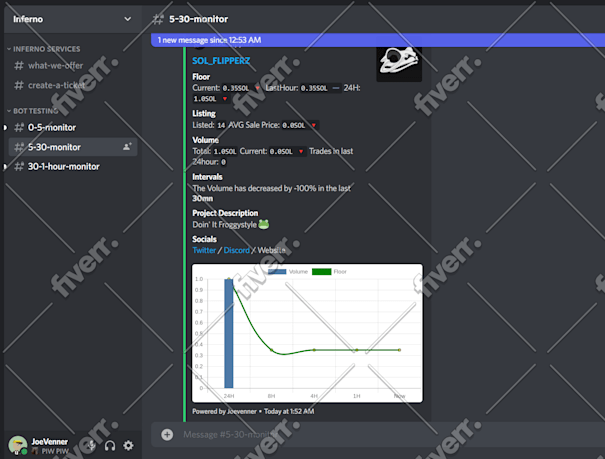
Task: Click the hash icon beside 30-1-hour-monitor
Action: (19, 167)
